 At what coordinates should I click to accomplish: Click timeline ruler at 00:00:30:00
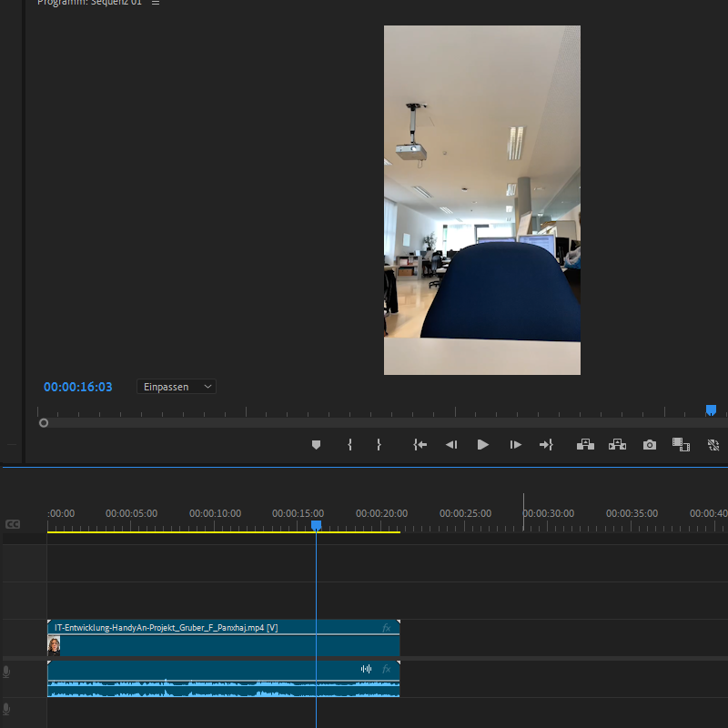coord(549,513)
